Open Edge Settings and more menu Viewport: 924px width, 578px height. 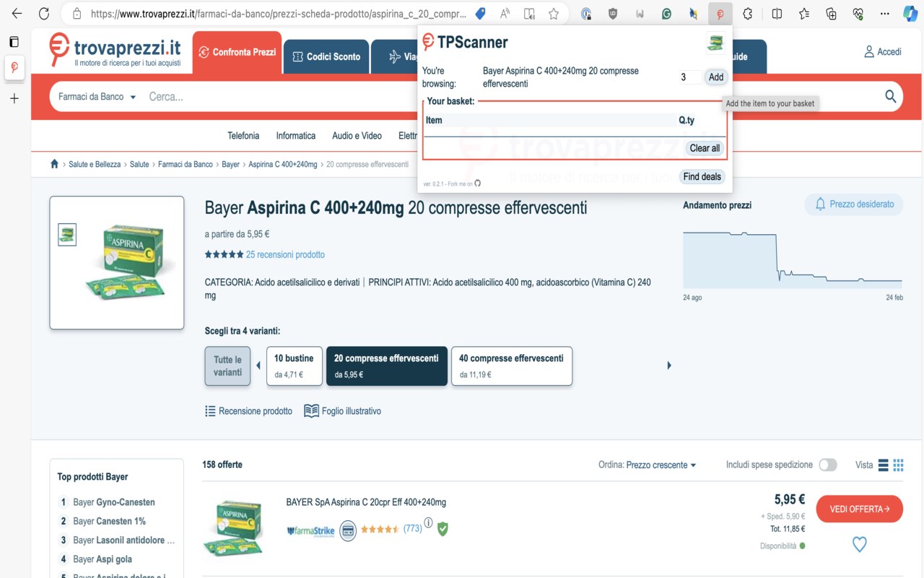[x=884, y=14]
